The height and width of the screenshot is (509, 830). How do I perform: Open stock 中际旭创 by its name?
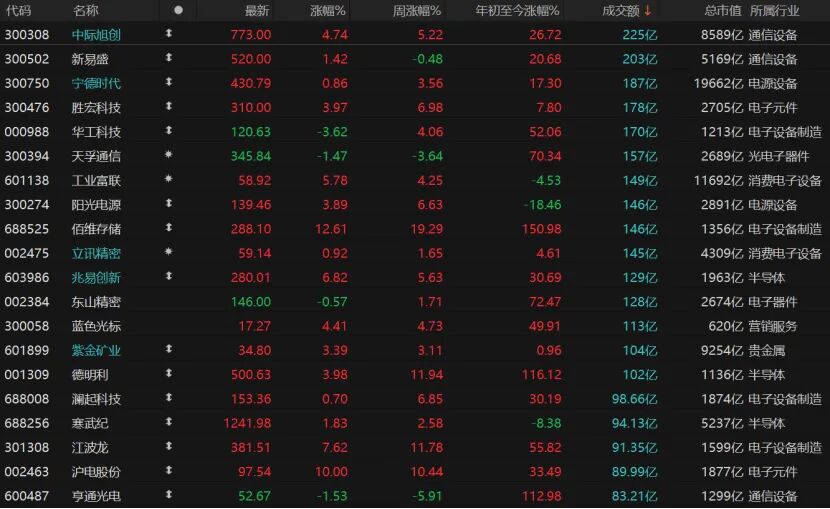coord(96,35)
